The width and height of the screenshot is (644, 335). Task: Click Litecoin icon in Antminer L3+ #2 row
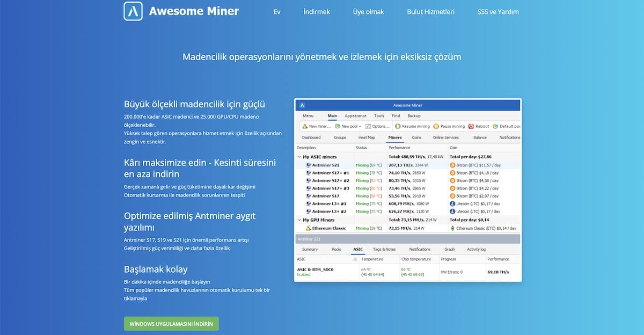coord(452,212)
